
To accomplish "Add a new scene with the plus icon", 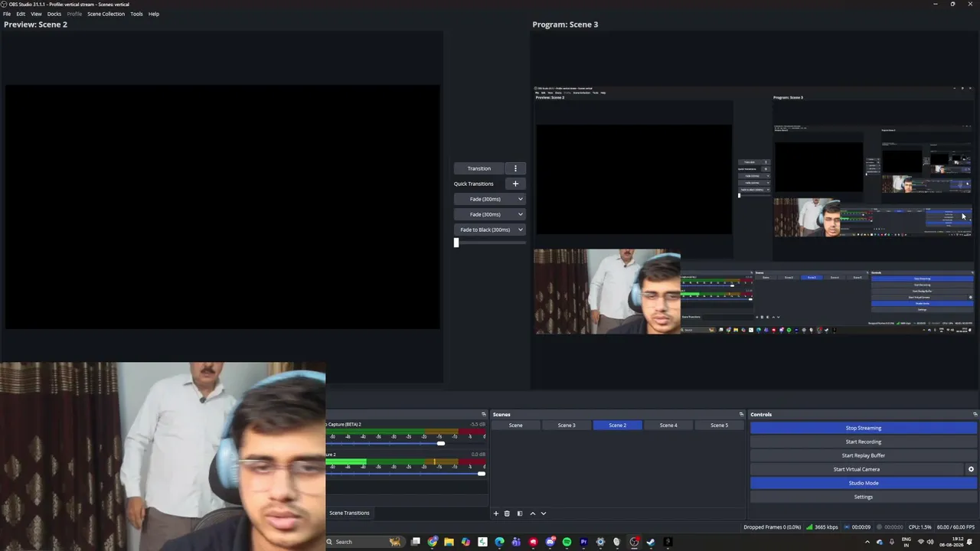I will tap(495, 514).
